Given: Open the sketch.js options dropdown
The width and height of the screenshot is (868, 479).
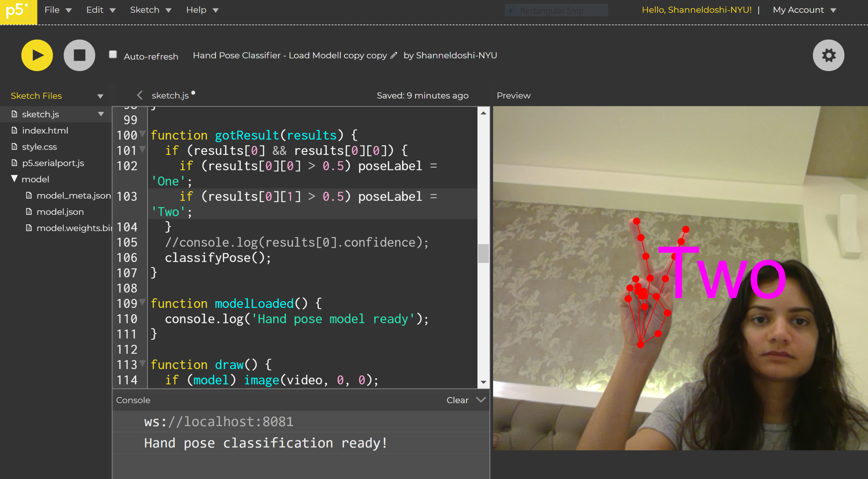Looking at the screenshot, I should tap(101, 114).
